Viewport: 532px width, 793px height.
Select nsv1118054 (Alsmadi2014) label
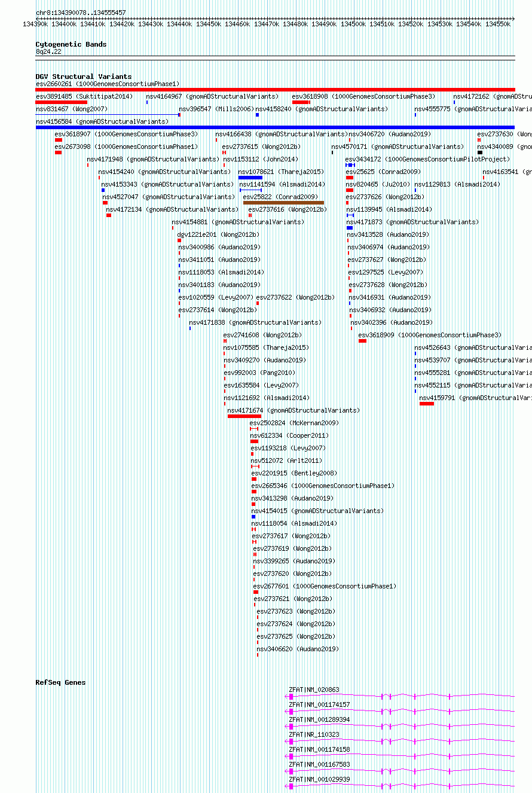pyautogui.click(x=295, y=523)
